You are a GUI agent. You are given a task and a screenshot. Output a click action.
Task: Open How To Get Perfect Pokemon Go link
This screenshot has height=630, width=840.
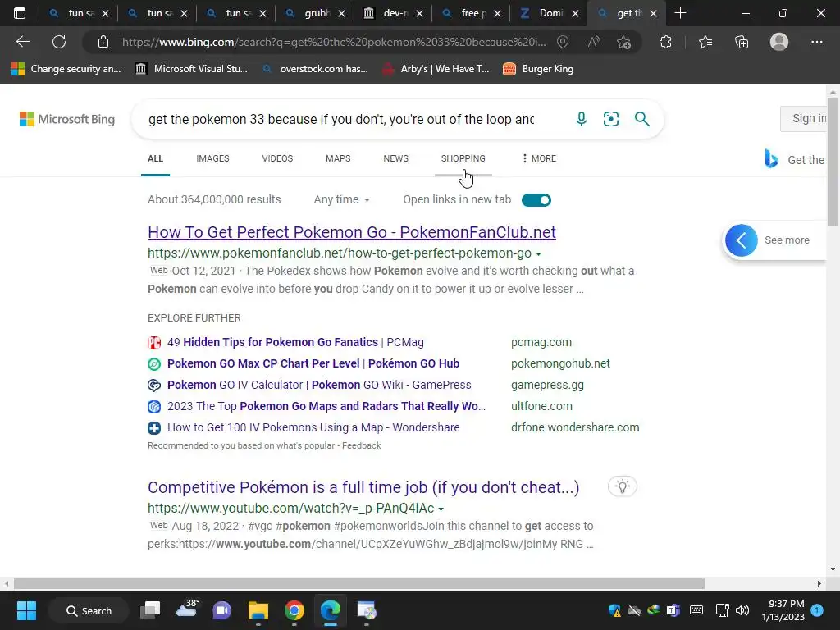coord(352,232)
